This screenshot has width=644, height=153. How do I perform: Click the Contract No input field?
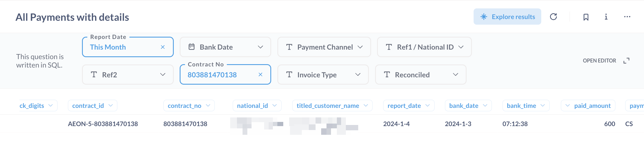point(219,75)
